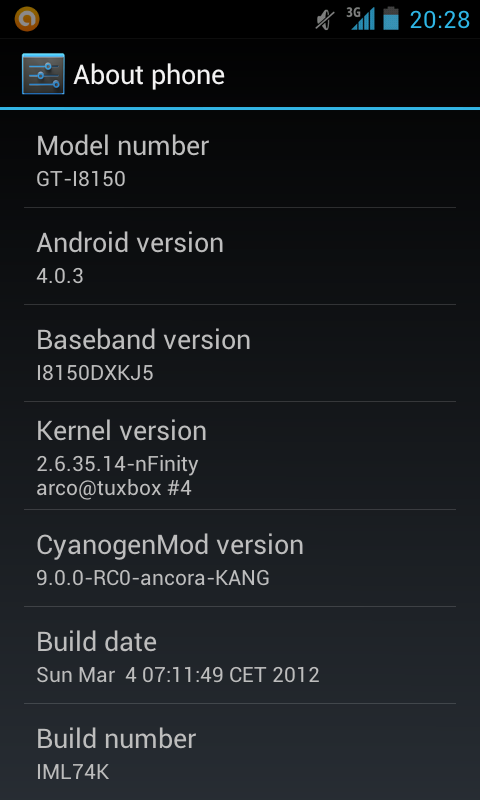Select the Android version entry
Image resolution: width=480 pixels, height=800 pixels.
click(240, 256)
